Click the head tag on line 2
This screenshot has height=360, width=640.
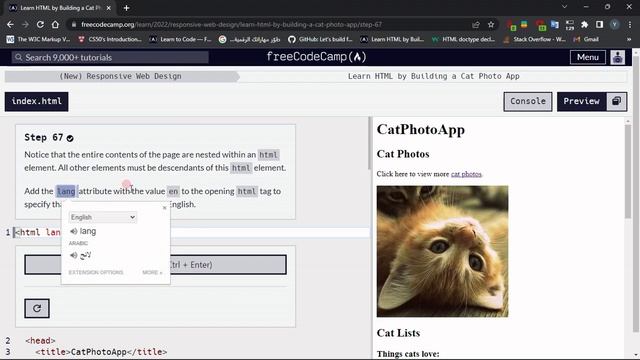40,340
